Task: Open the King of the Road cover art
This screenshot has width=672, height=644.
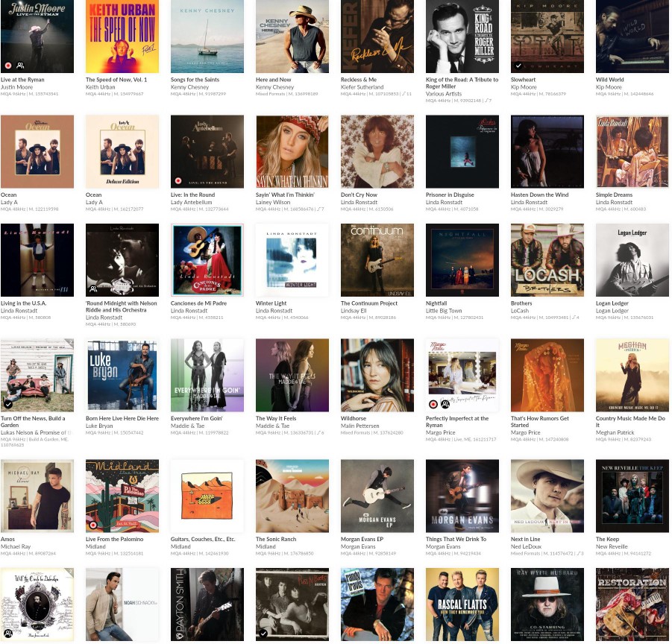Action: click(462, 37)
